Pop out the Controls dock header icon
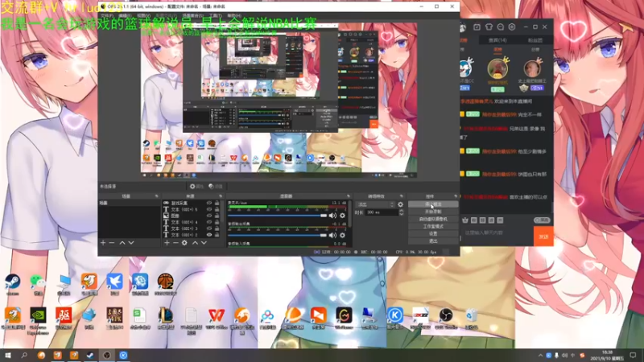644x362 pixels. [455, 196]
